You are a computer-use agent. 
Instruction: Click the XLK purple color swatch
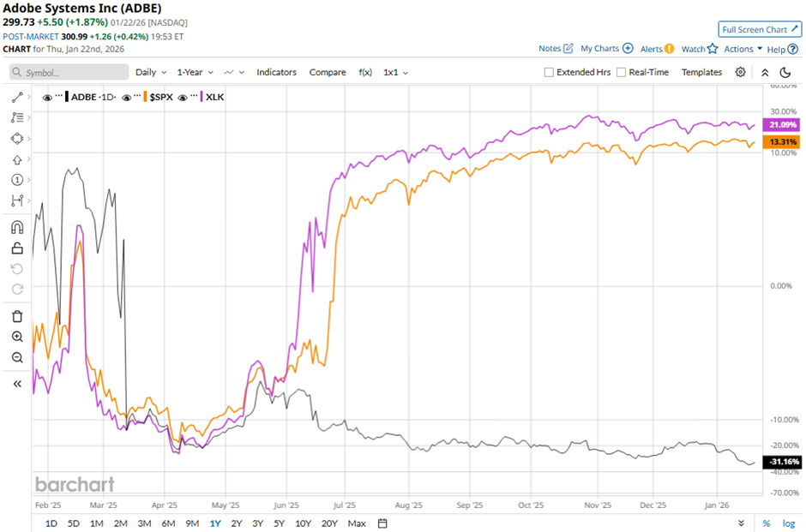(x=202, y=97)
